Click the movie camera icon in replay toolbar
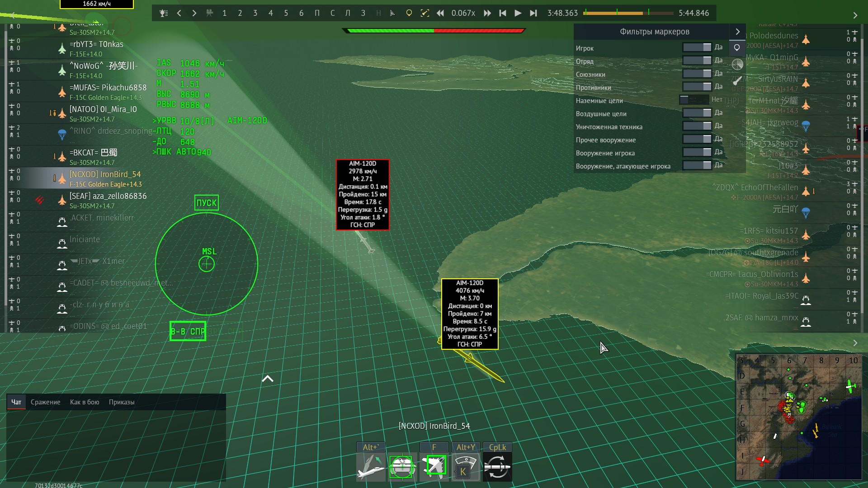This screenshot has height=488, width=868. pos(210,13)
